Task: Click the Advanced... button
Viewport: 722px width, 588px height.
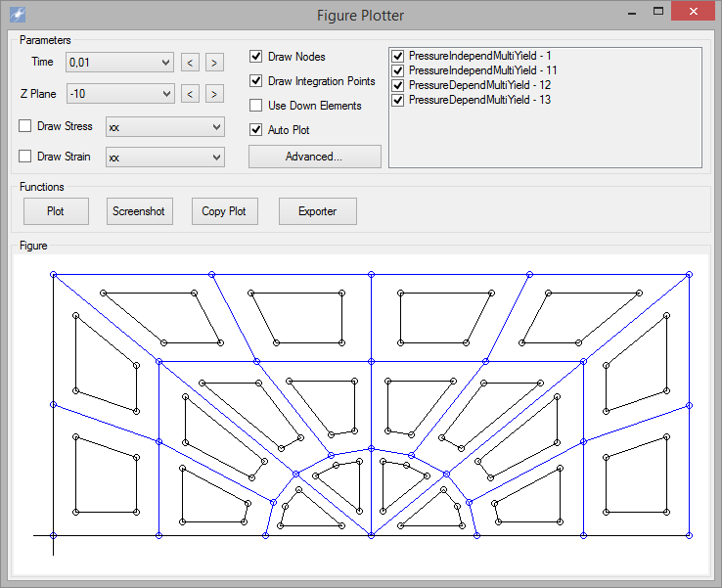Action: pos(314,157)
